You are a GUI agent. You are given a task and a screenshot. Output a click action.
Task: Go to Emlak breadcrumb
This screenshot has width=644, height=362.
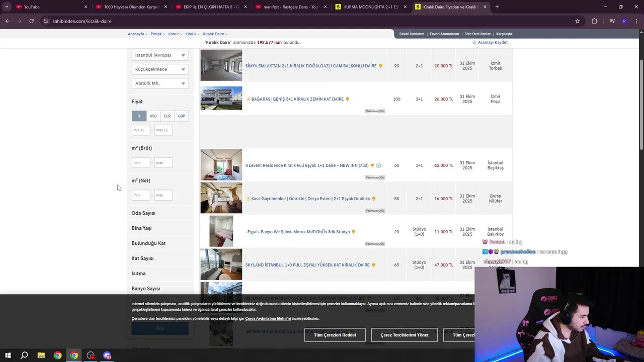tap(156, 34)
